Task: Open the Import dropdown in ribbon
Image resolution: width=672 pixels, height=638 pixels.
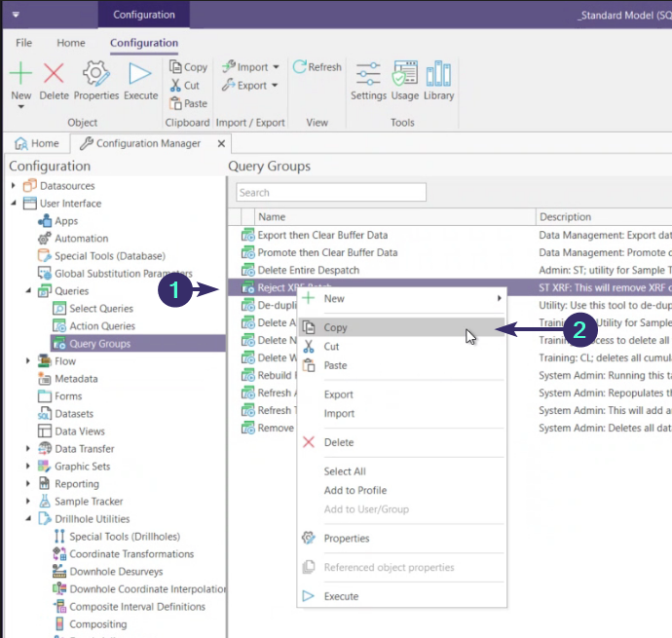Action: 250,67
